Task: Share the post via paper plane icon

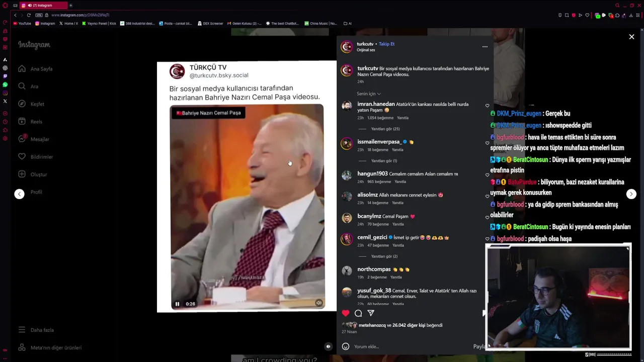Action: coord(371,313)
